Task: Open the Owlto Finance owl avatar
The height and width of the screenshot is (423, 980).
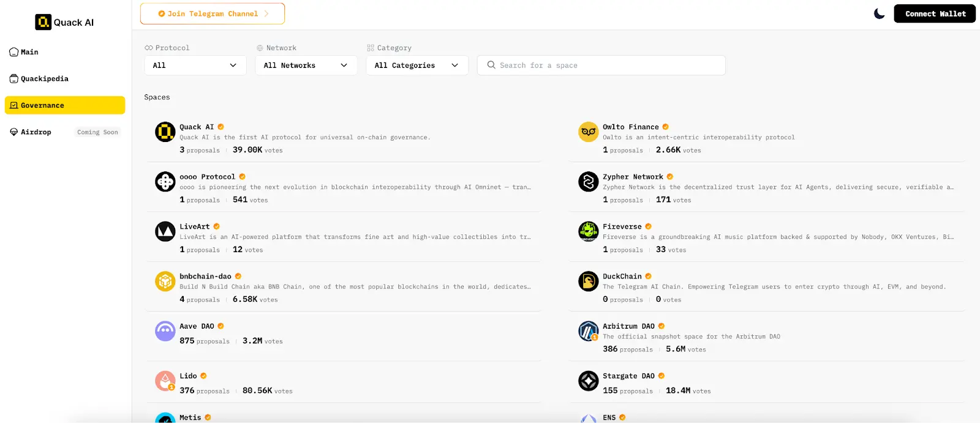Action: point(588,132)
